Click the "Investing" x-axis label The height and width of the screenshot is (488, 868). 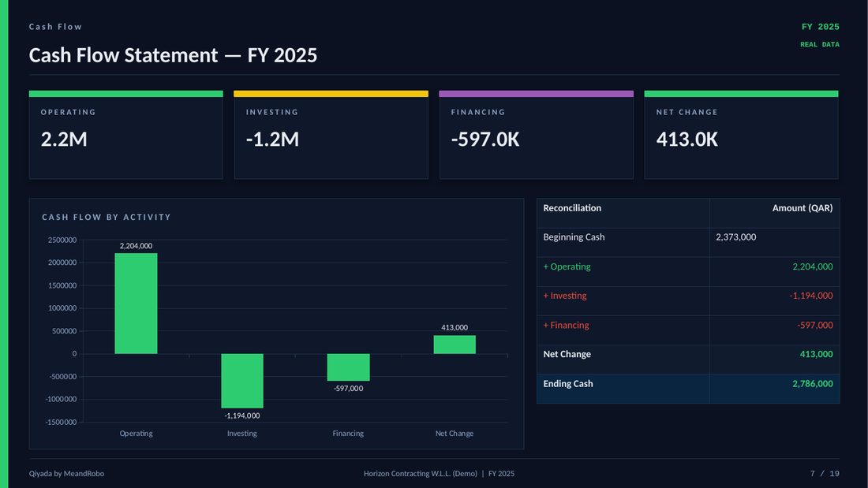coord(242,434)
